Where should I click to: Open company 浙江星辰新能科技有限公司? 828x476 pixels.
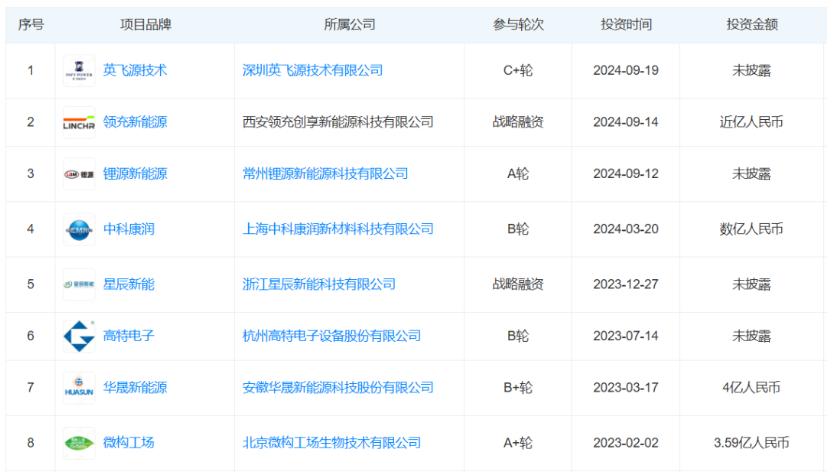coord(319,284)
